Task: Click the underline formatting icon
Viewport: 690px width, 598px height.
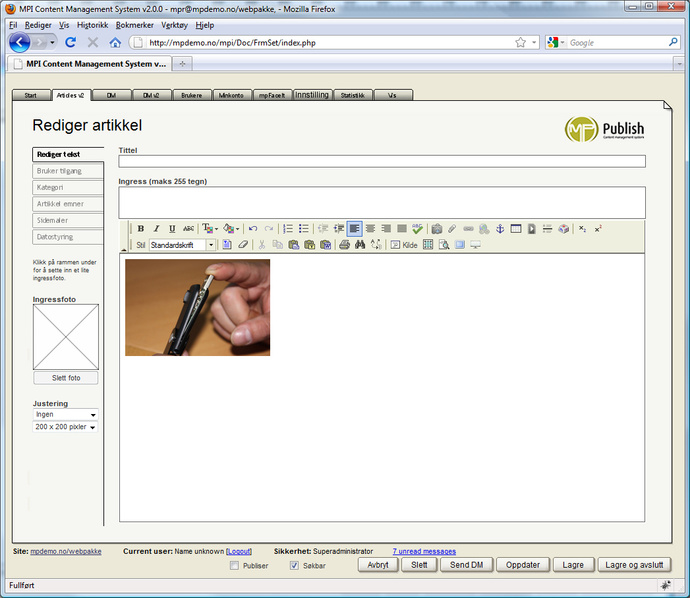Action: coord(172,229)
